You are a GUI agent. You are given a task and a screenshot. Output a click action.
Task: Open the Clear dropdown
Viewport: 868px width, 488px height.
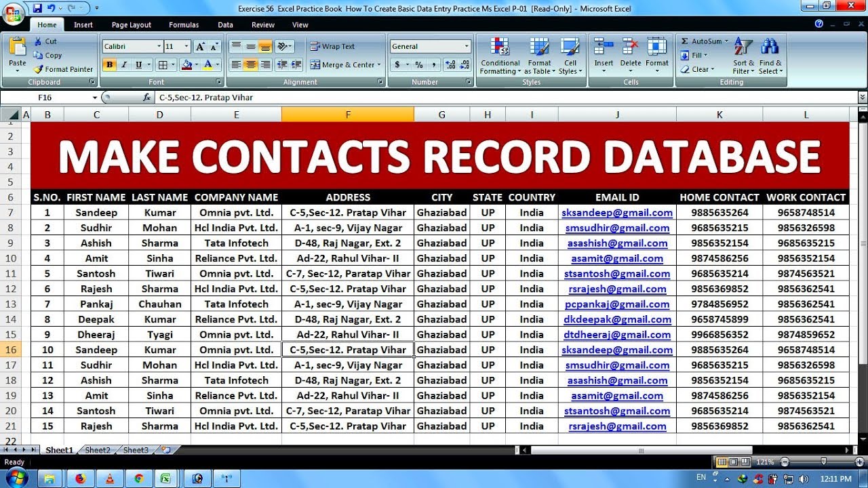point(696,69)
